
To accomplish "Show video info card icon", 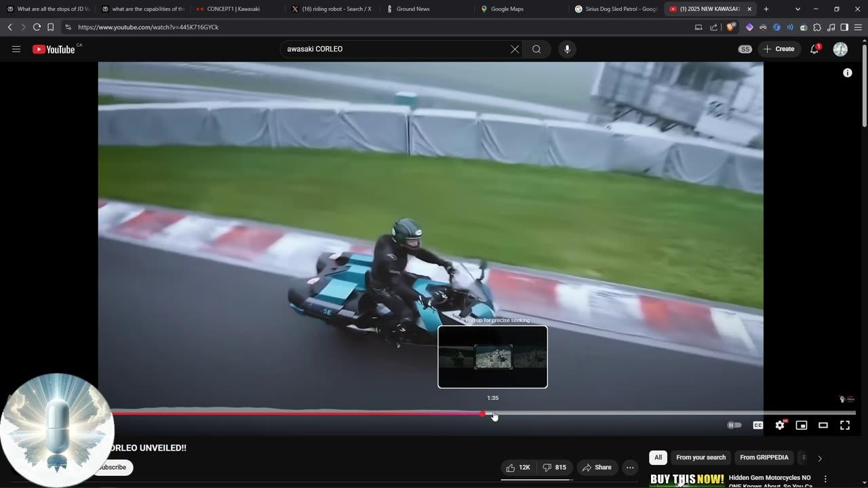I will 848,73.
